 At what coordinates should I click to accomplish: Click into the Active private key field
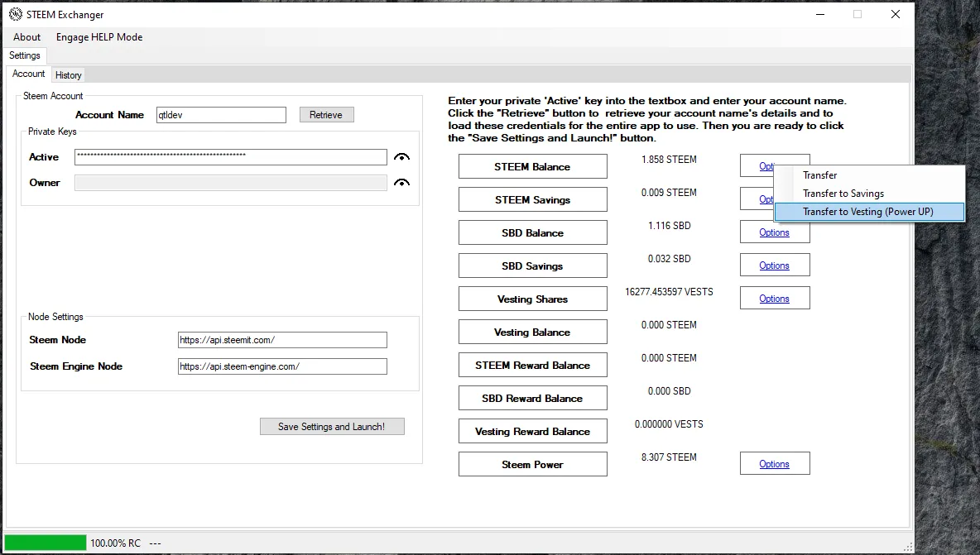[231, 156]
